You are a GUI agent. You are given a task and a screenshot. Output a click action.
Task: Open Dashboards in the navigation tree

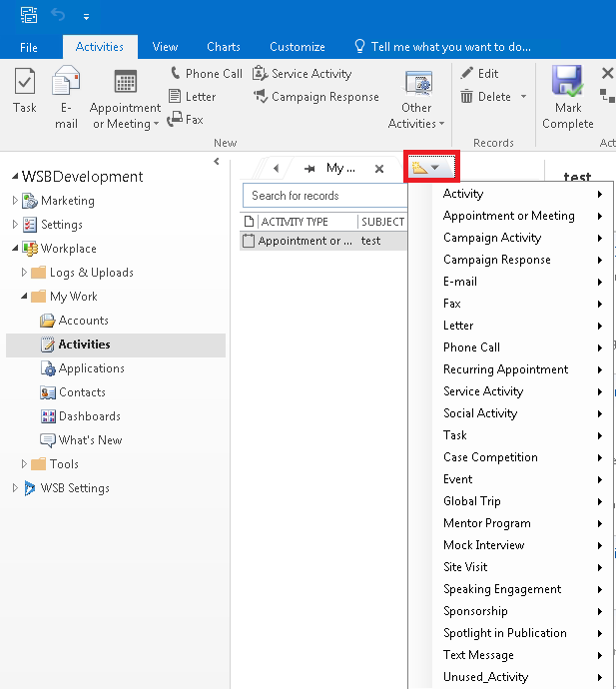pyautogui.click(x=89, y=416)
